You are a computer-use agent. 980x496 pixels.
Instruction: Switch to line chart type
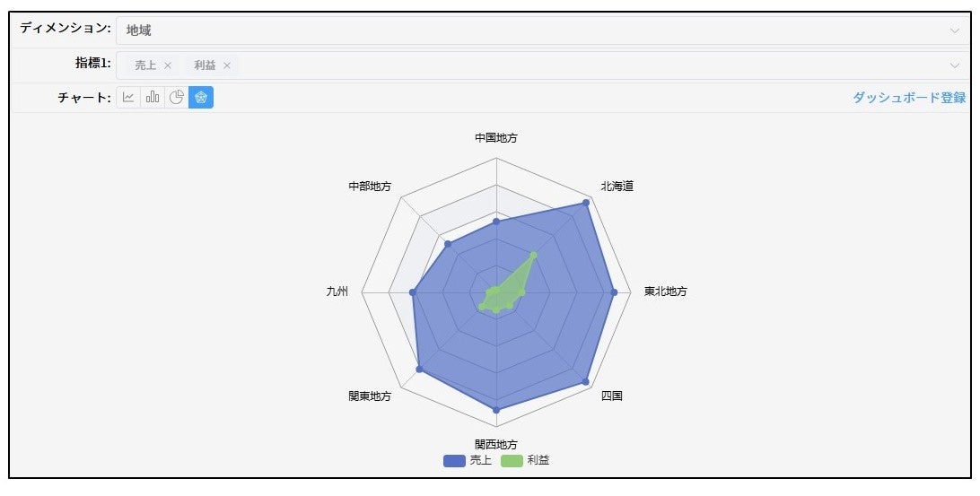(128, 98)
